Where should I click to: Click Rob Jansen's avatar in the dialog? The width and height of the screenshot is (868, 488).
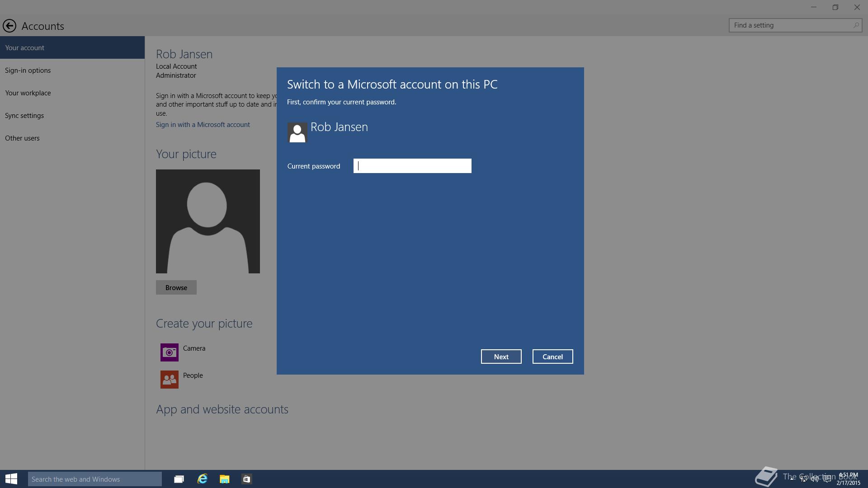297,132
